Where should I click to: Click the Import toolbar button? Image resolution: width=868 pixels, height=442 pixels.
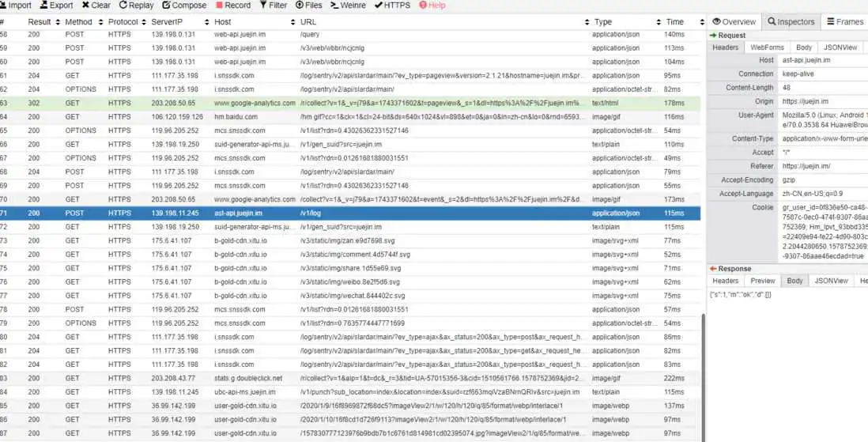(x=16, y=5)
